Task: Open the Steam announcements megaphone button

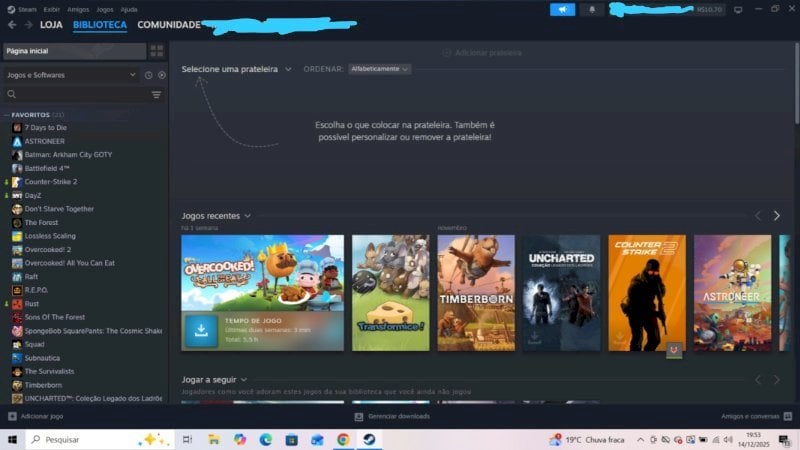Action: click(x=562, y=10)
